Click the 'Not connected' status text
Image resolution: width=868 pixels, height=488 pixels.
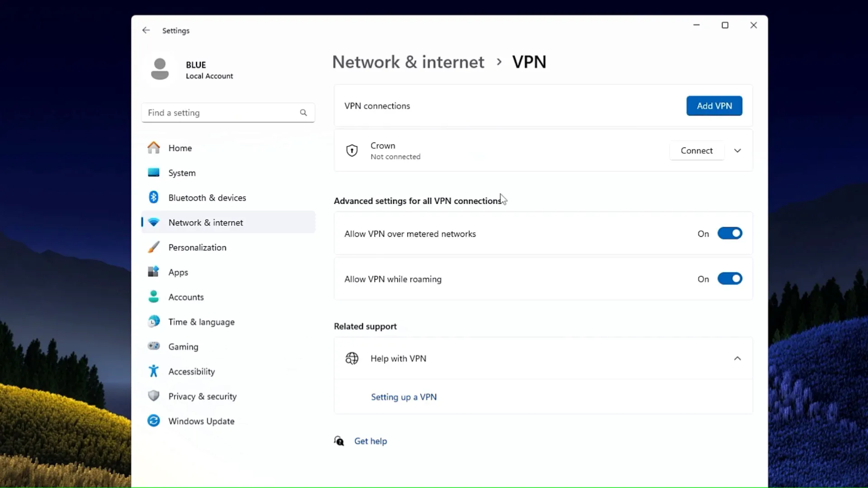click(396, 157)
